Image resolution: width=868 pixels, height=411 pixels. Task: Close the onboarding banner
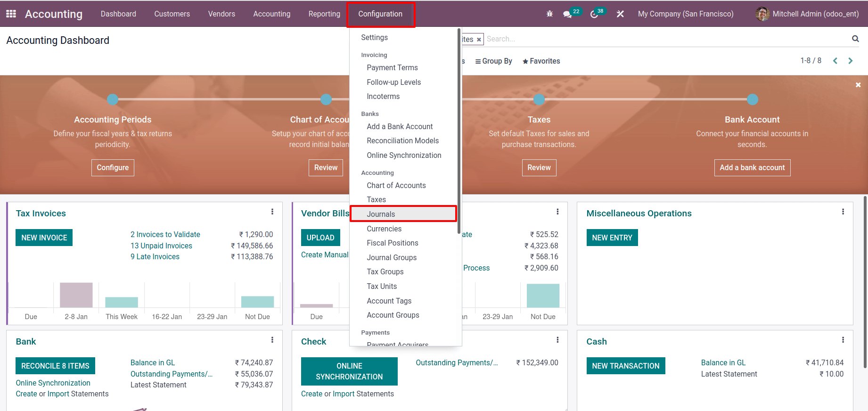click(858, 85)
